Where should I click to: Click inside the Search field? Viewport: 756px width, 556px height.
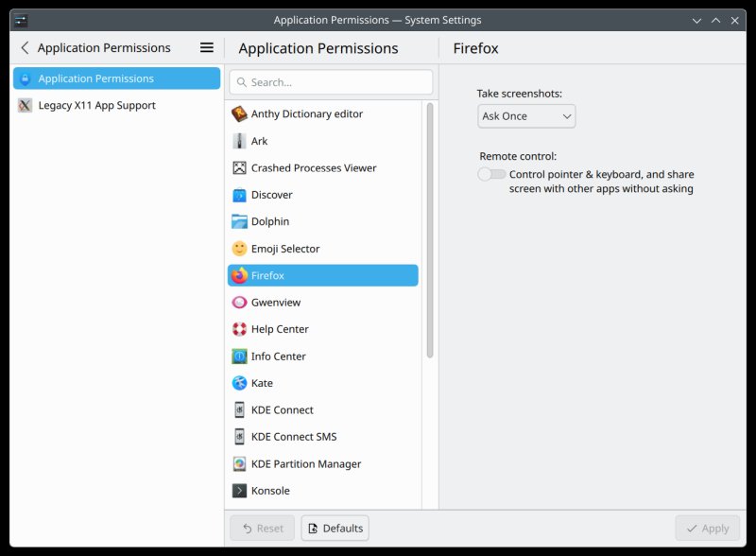point(330,82)
